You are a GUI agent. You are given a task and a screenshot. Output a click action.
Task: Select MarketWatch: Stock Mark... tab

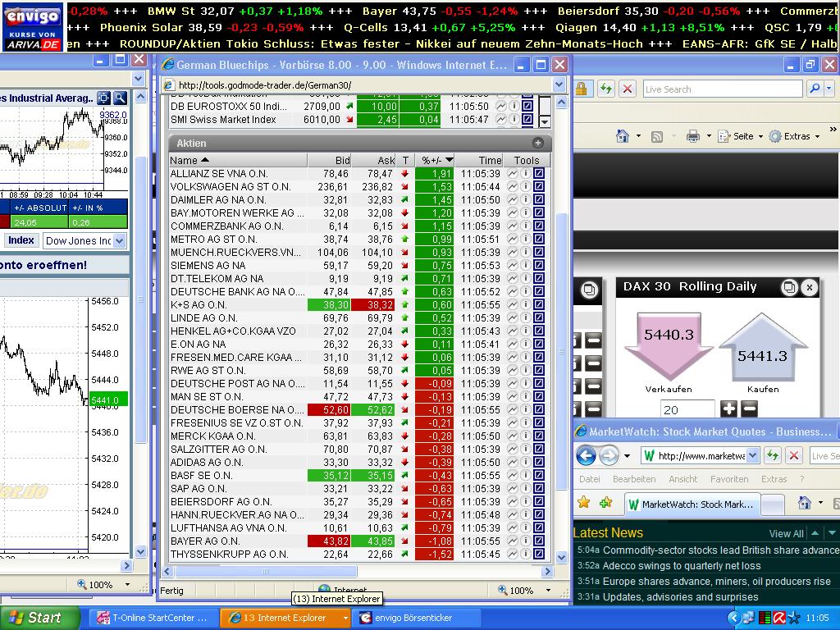[692, 504]
